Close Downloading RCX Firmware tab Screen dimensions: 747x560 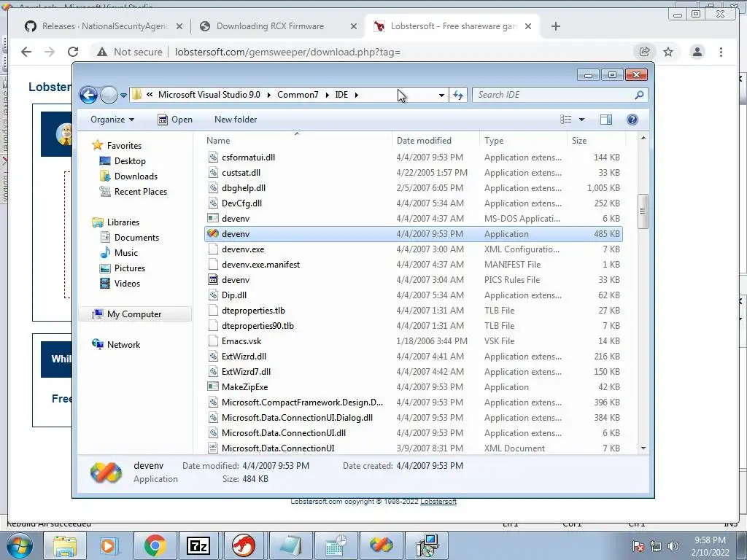click(354, 27)
